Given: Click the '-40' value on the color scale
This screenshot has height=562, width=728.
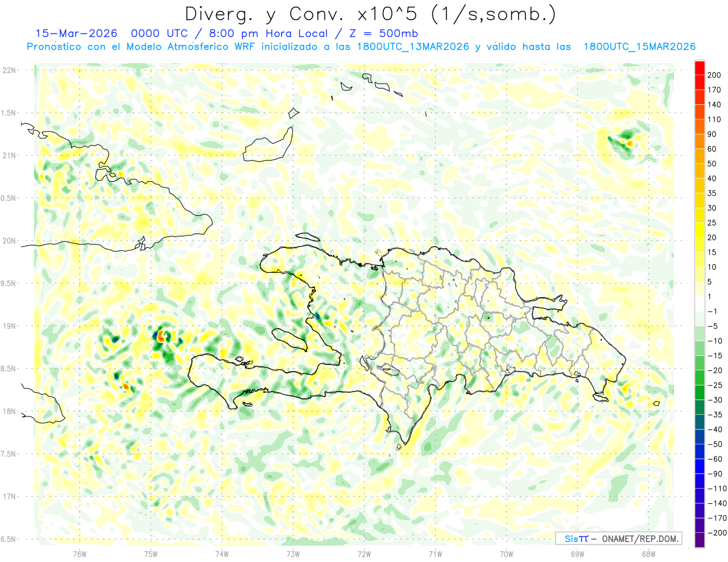Looking at the screenshot, I should pos(715,429).
